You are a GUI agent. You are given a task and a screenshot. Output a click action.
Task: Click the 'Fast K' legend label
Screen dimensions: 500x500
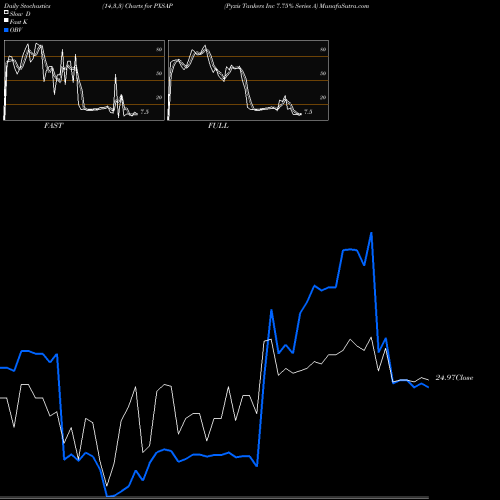point(19,22)
